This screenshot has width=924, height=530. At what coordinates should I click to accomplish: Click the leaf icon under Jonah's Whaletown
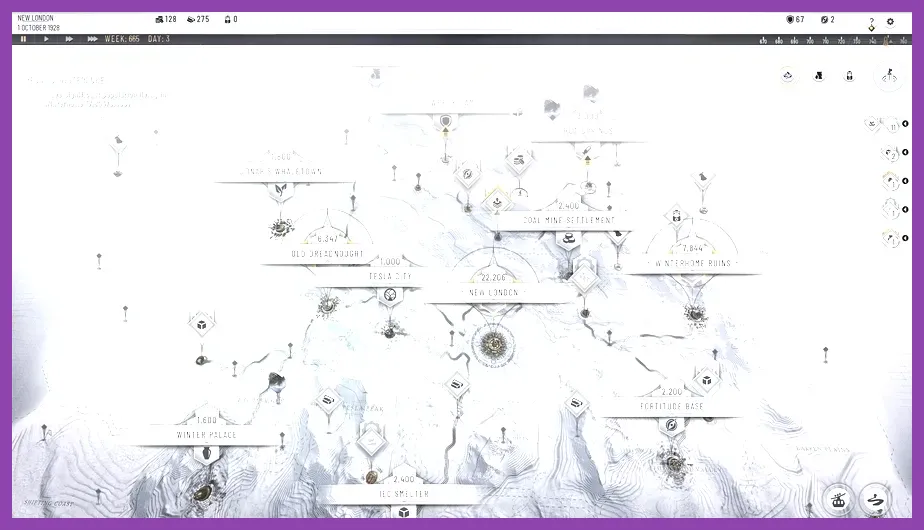coord(281,190)
